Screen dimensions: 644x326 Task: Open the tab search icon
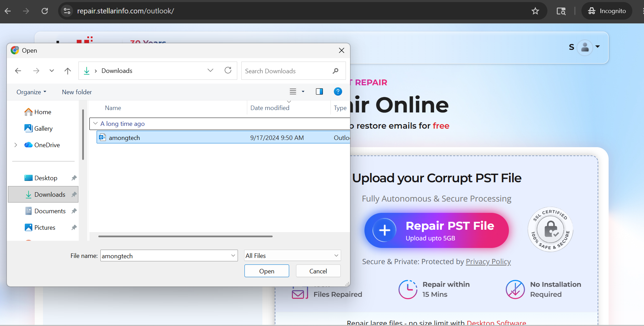(561, 11)
